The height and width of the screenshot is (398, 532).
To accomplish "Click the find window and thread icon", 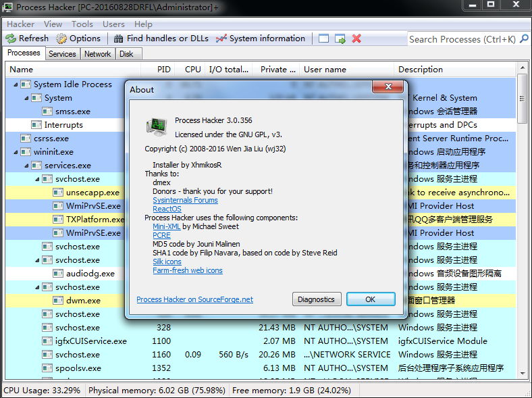I will point(340,39).
